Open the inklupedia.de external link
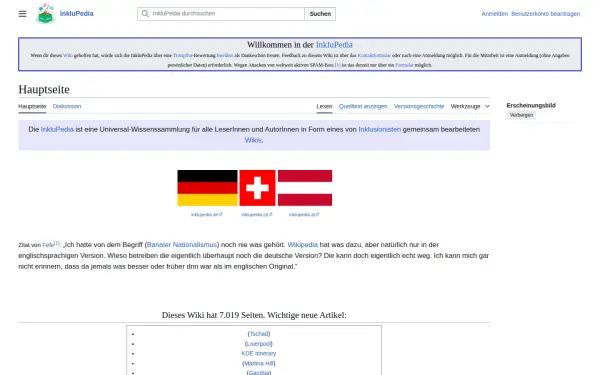Screen dimensions: 600x375 207,215
